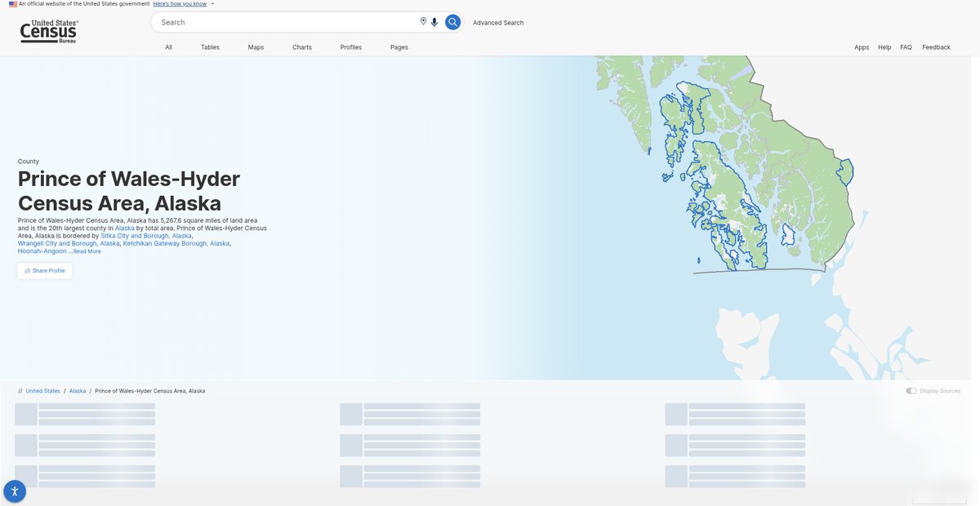Open the Pages tab

point(399,47)
